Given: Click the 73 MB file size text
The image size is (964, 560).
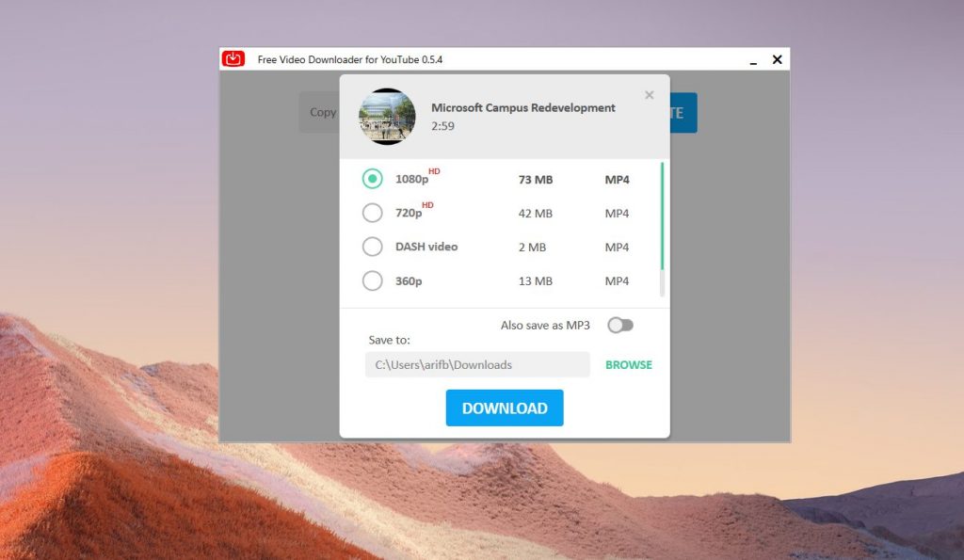Looking at the screenshot, I should 536,180.
